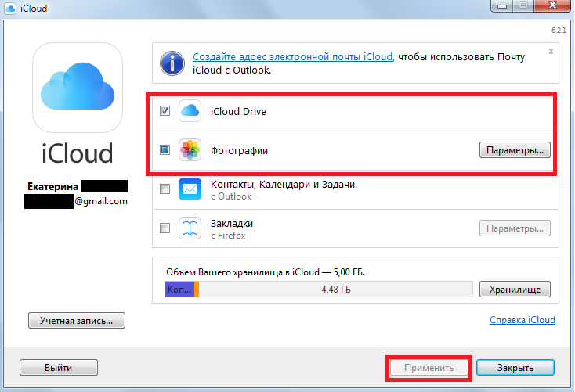Click the Mail envelope icon for Contacts
The image size is (575, 392).
[x=190, y=189]
